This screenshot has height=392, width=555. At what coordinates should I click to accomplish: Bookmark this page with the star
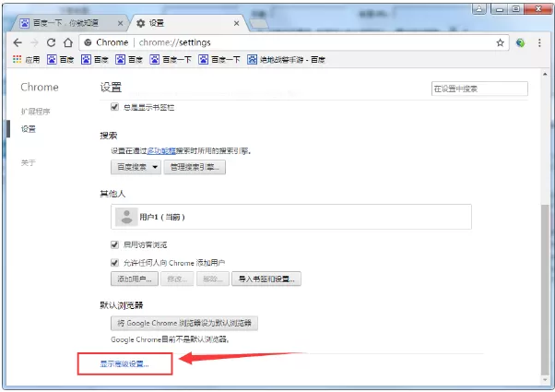coord(500,42)
